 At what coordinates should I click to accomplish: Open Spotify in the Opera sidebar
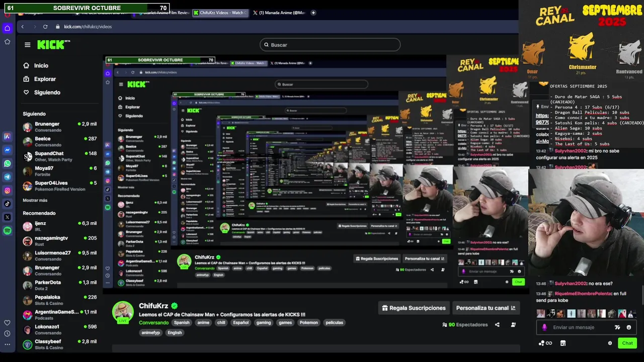tap(7, 231)
